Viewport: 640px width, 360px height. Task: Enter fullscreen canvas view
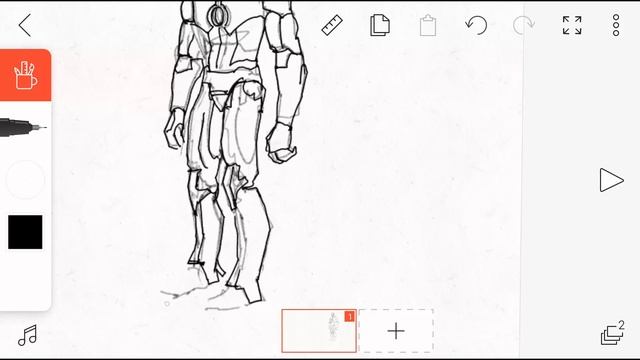[x=572, y=25]
